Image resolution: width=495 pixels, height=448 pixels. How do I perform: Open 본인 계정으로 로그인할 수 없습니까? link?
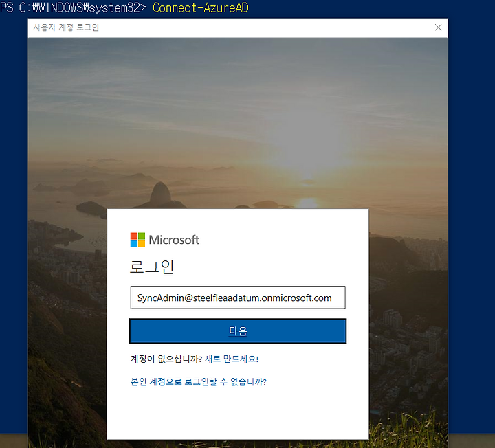(x=199, y=382)
